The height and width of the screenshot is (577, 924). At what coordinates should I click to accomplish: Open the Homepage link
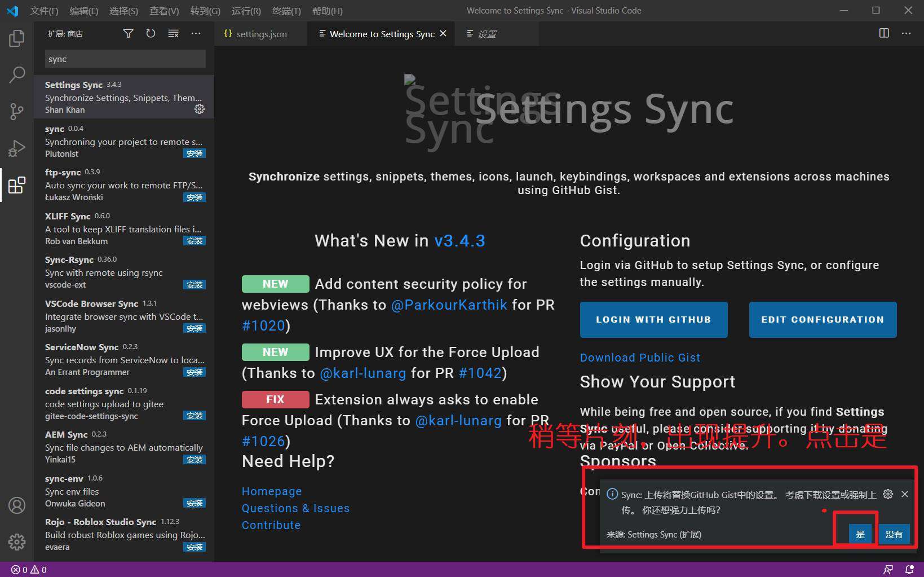[272, 491]
